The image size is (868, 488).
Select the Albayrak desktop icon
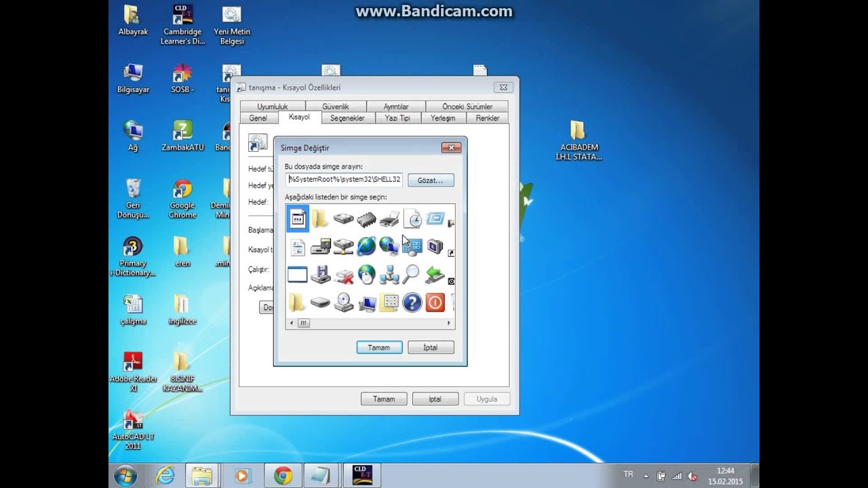(133, 21)
